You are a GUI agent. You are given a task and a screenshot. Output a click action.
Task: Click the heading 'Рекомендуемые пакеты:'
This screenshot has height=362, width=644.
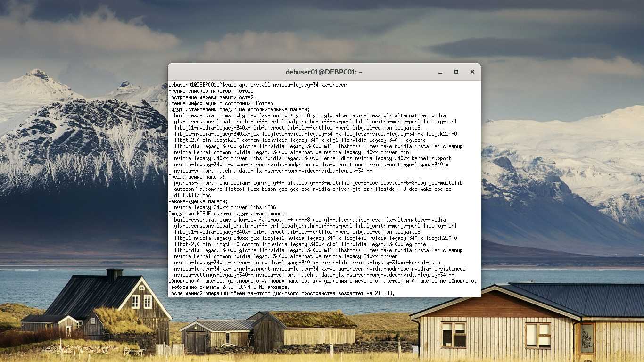tap(198, 201)
